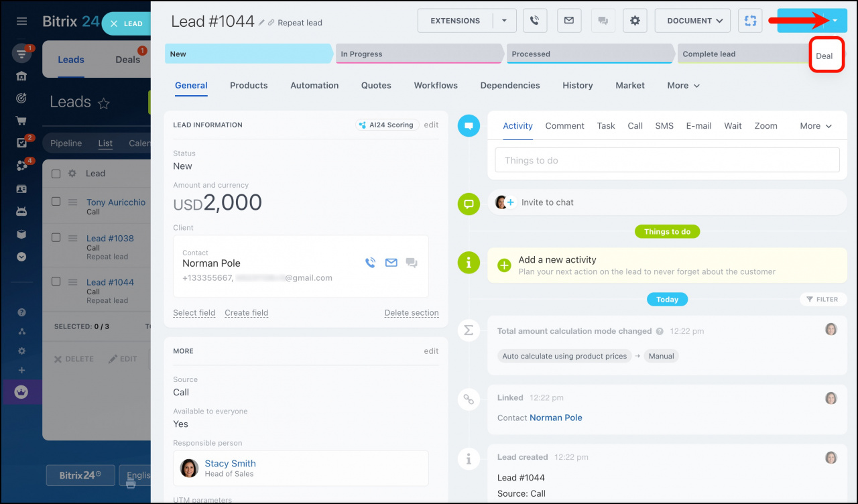Click the Extensions button

tap(455, 21)
